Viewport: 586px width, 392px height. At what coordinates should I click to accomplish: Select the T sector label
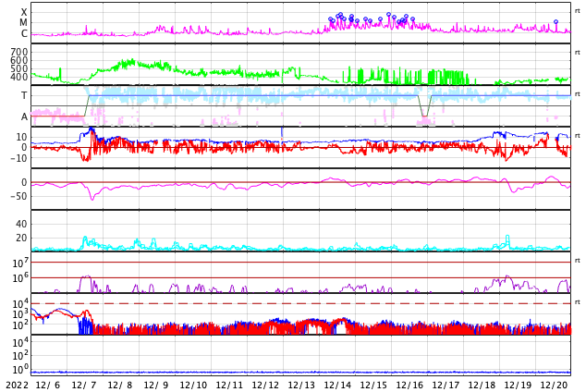[24, 95]
